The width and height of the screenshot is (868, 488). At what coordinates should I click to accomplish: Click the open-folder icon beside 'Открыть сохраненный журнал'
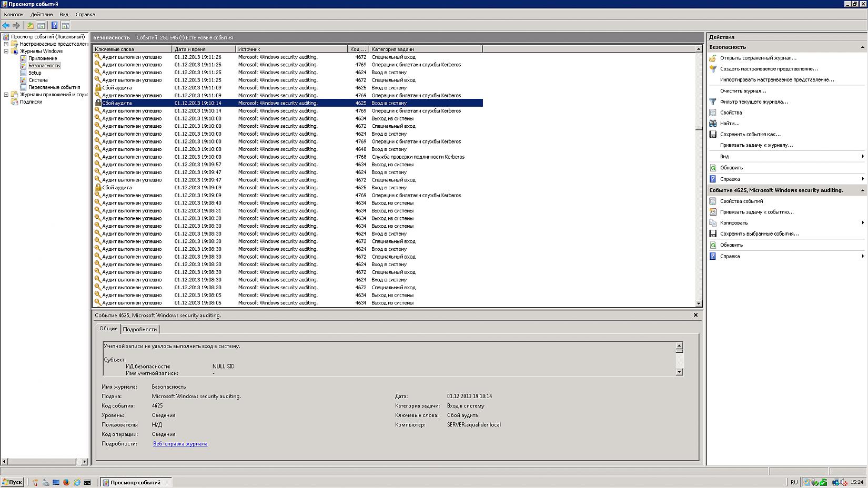[x=713, y=58]
